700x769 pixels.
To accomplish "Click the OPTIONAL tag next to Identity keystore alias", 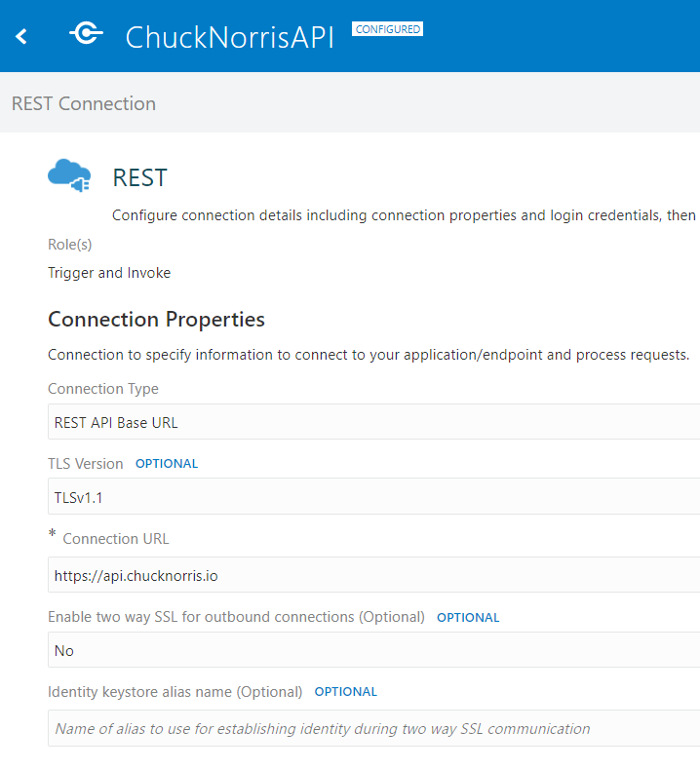I will (x=346, y=691).
